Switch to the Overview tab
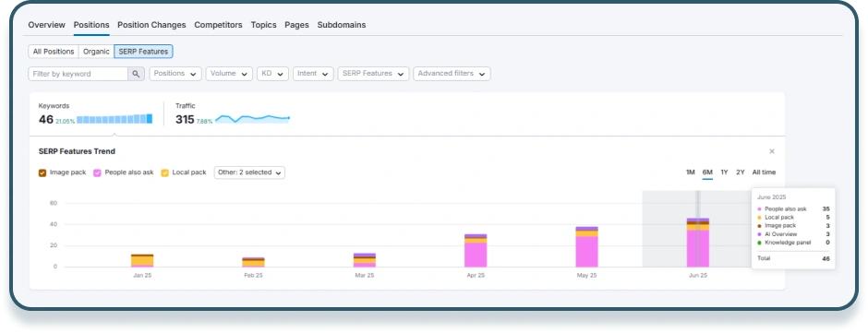The image size is (868, 333). [46, 25]
